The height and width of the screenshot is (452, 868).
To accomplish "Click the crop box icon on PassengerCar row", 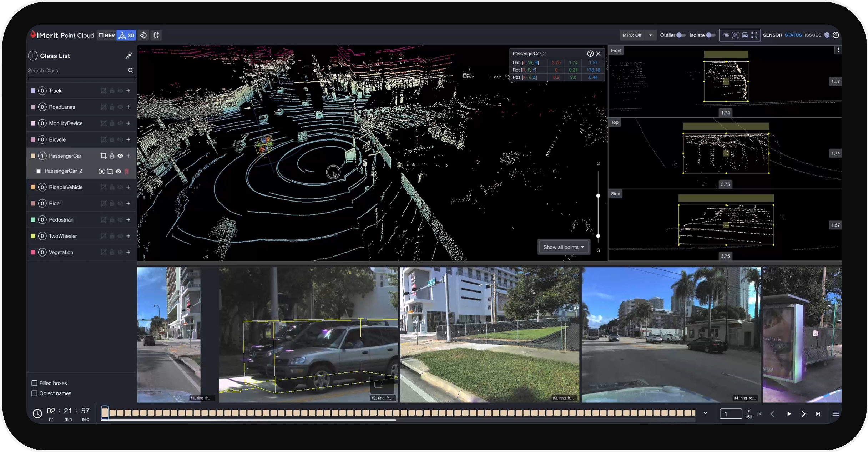I will point(103,156).
